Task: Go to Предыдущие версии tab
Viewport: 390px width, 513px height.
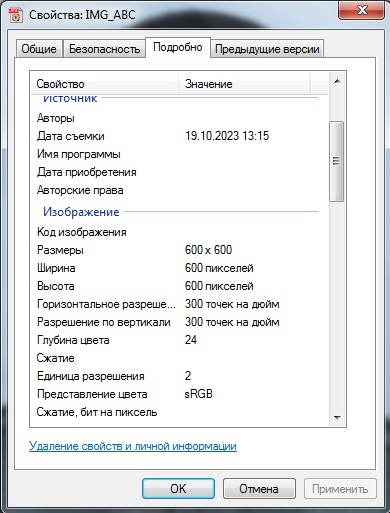Action: tap(267, 49)
